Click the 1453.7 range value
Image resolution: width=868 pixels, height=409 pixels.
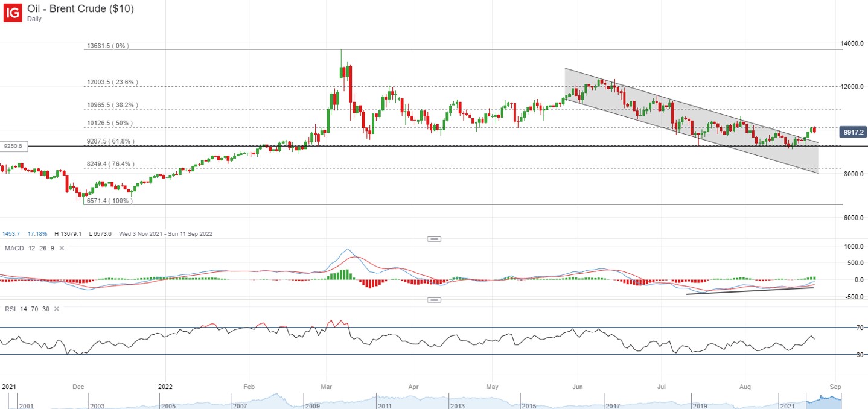11,233
